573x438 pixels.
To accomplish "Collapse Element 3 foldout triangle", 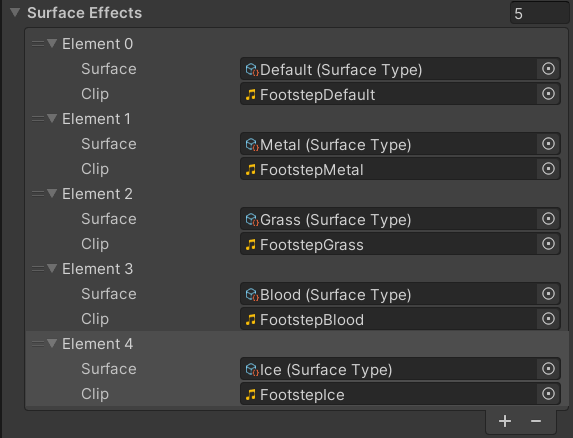I will pyautogui.click(x=52, y=268).
